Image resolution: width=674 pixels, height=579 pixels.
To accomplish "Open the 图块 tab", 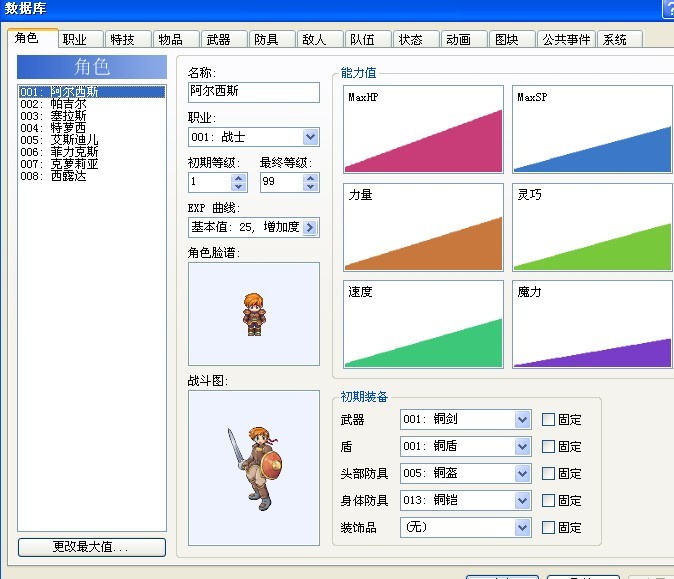I will click(513, 40).
